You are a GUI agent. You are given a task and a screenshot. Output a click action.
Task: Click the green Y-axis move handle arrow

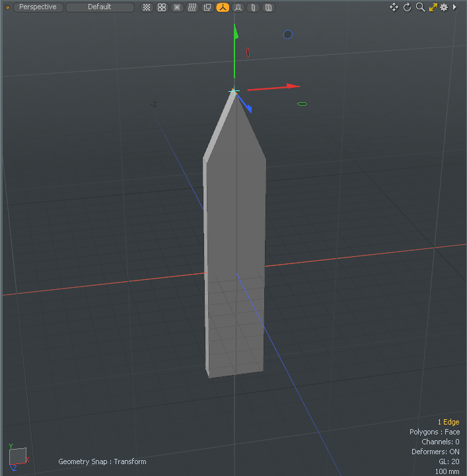tap(234, 33)
